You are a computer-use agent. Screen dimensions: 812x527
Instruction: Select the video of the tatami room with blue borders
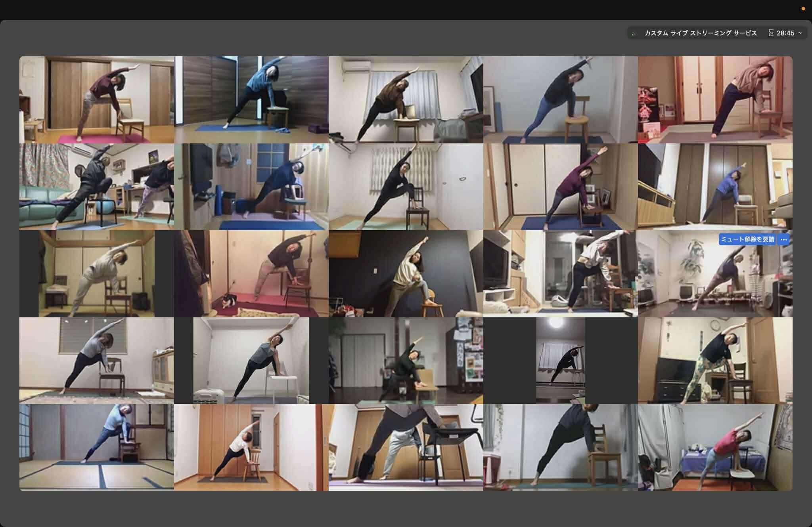96,448
